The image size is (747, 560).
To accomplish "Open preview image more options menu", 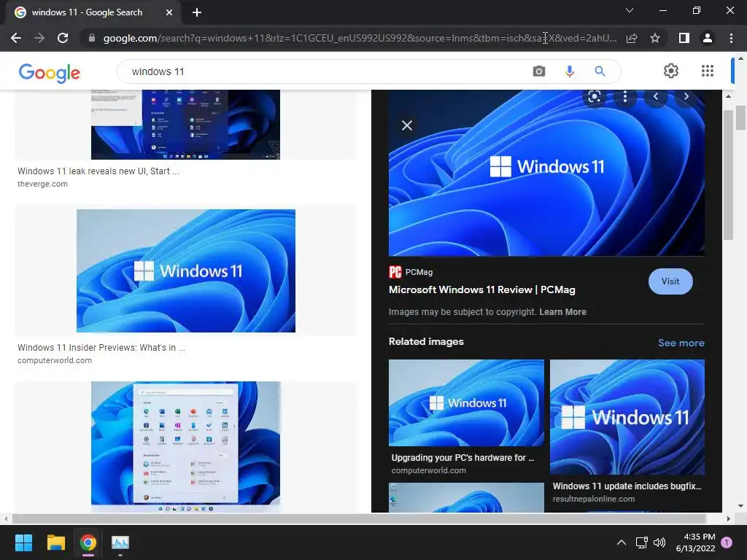I will point(625,97).
